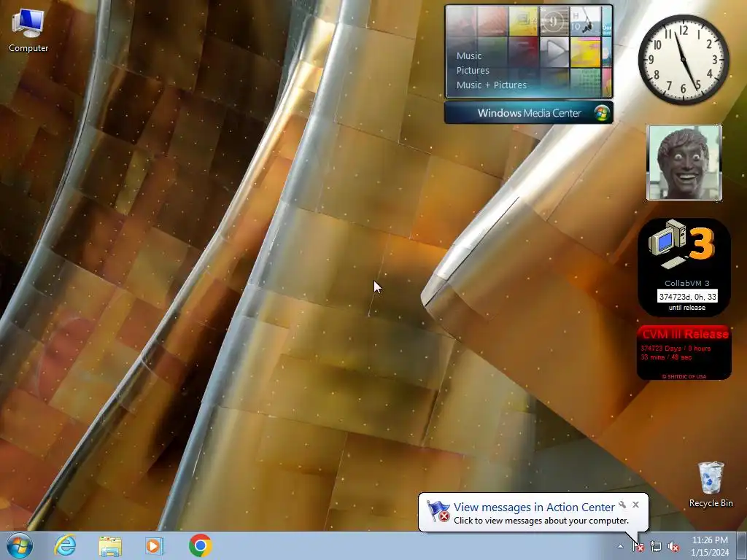747x560 pixels.
Task: Click the "until release" text
Action: point(687,308)
